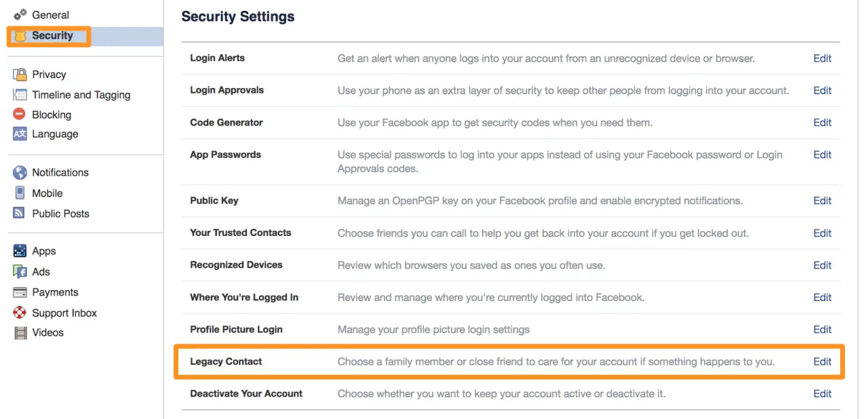This screenshot has height=419, width=868.
Task: Go to the Apps settings section
Action: [43, 252]
